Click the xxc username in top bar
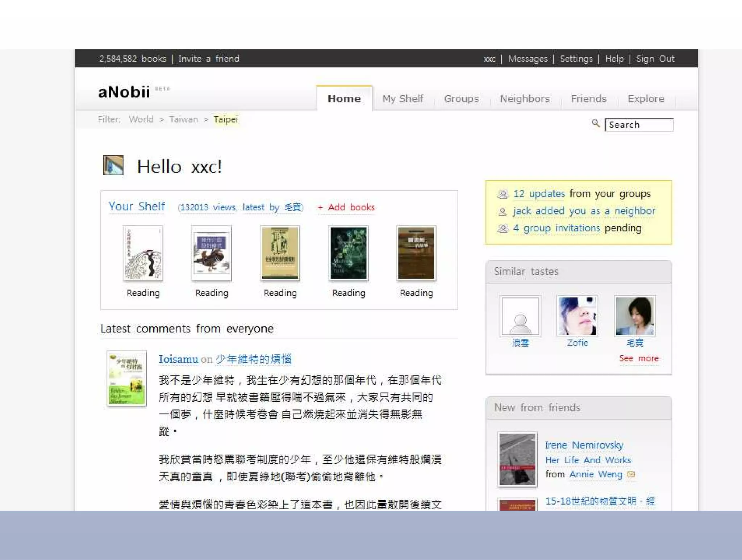The width and height of the screenshot is (742, 560). pos(489,59)
